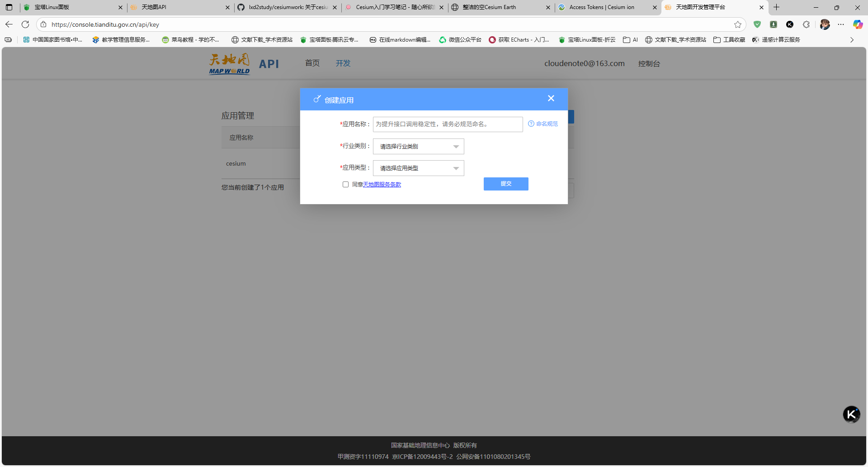Viewport: 868px width, 467px height.
Task: Open the 开发 navigation menu item
Action: 343,63
